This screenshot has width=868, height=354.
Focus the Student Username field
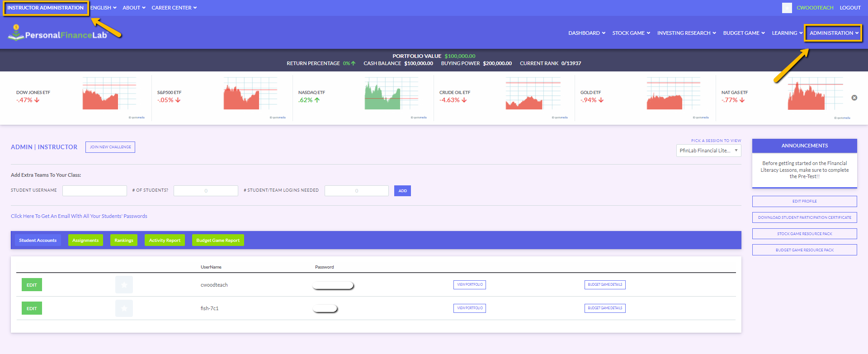94,191
